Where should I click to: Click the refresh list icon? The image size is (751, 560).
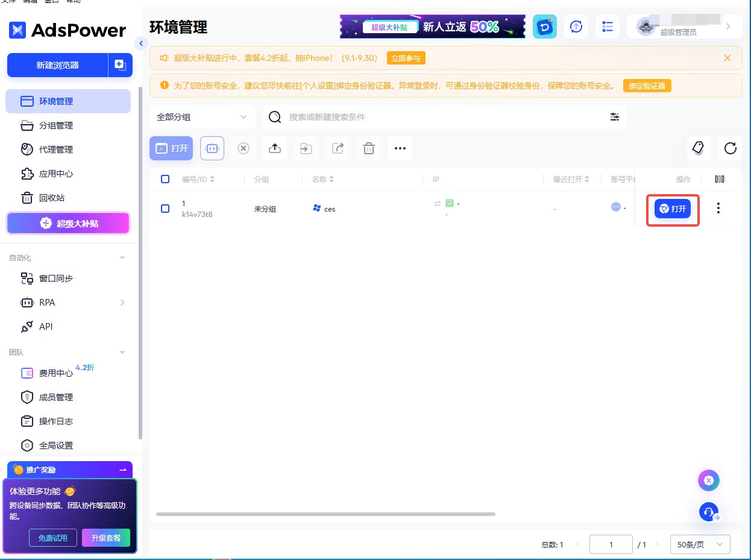pyautogui.click(x=730, y=148)
